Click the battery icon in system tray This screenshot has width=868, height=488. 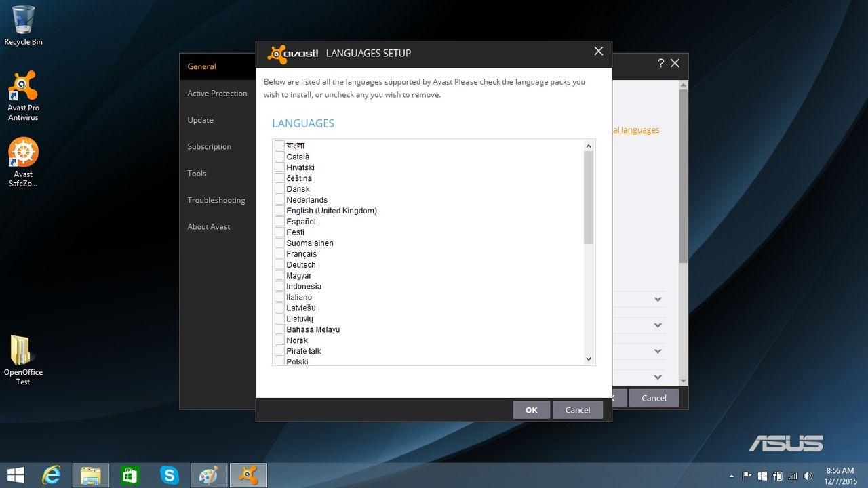click(x=778, y=476)
